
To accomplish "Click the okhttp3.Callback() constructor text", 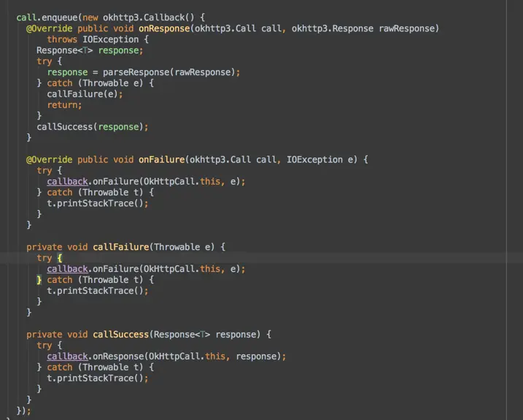I will point(148,17).
